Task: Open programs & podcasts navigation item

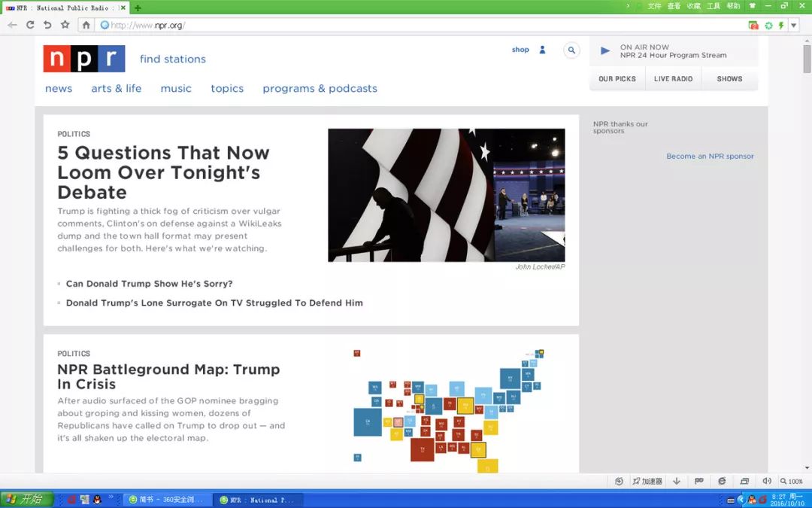Action: click(x=320, y=89)
